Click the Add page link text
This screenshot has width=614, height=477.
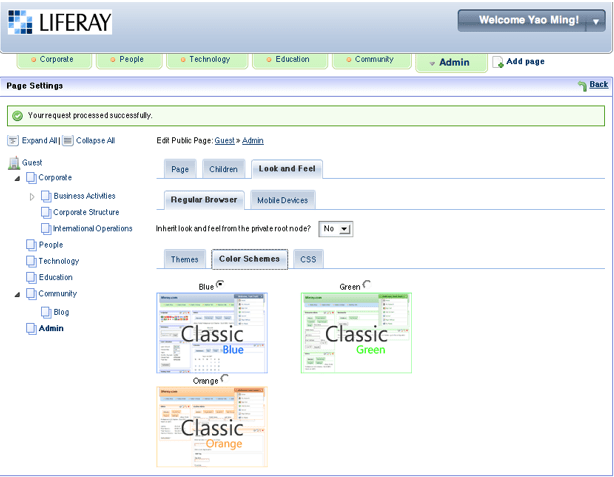coord(525,61)
